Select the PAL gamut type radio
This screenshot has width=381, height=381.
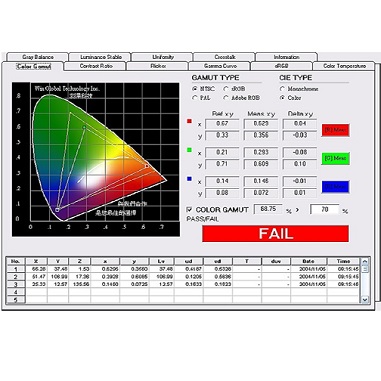click(x=195, y=98)
